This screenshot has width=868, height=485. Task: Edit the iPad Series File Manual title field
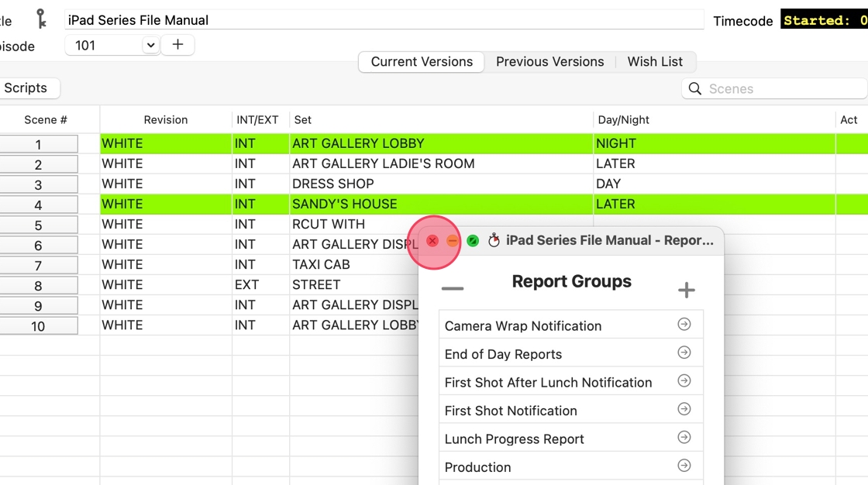384,20
